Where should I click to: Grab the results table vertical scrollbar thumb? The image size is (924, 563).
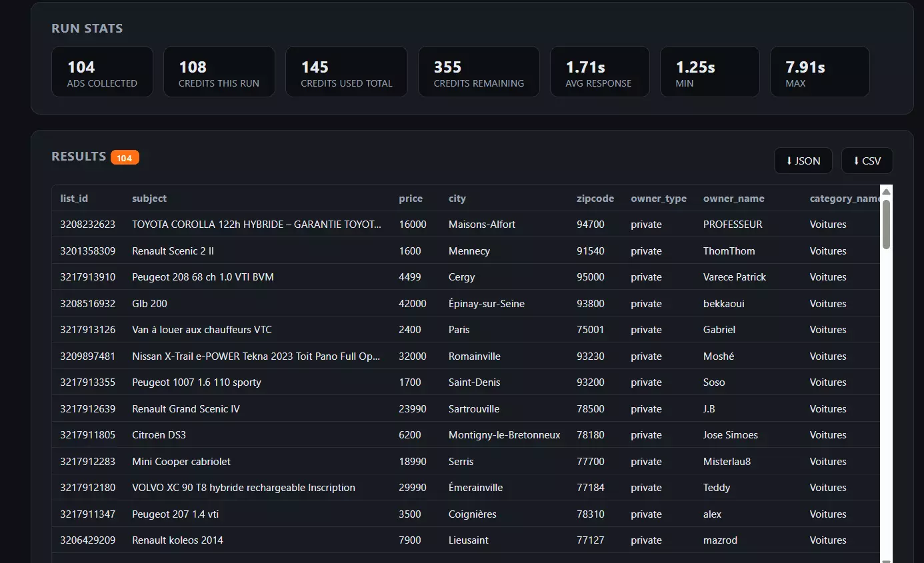[886, 225]
